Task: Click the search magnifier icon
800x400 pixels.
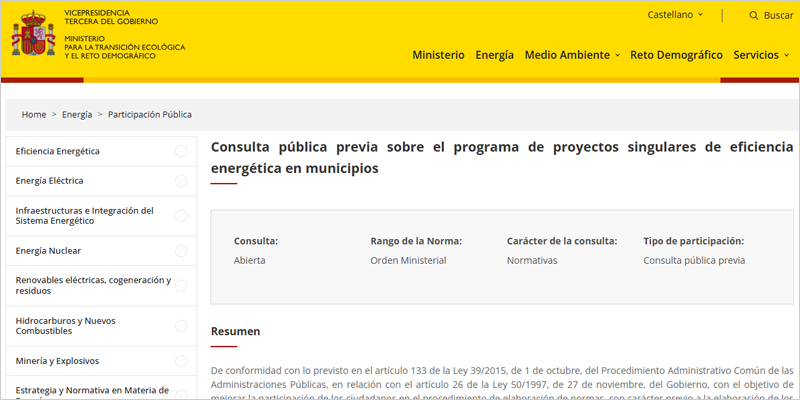Action: pos(753,15)
